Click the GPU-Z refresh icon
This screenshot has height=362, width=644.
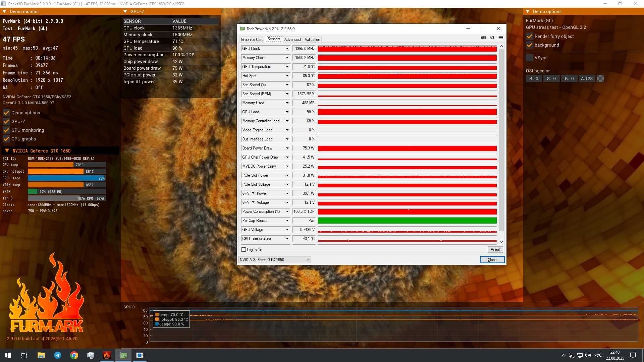pyautogui.click(x=492, y=38)
